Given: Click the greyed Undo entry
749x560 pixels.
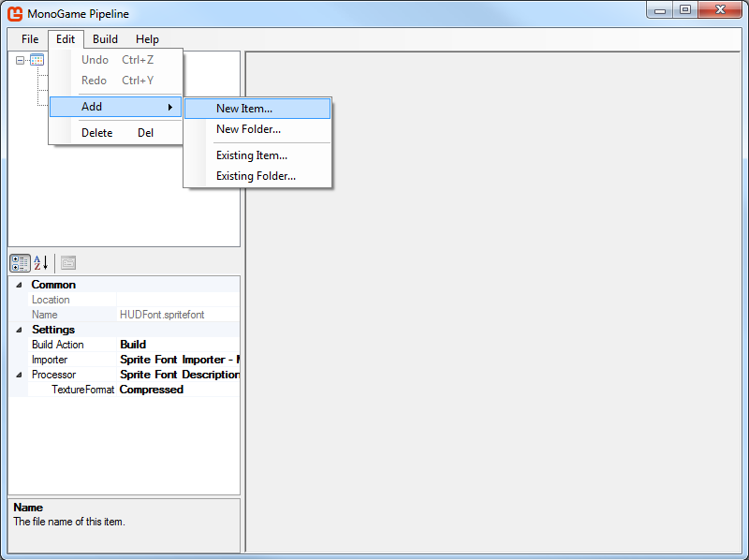Looking at the screenshot, I should pos(115,60).
